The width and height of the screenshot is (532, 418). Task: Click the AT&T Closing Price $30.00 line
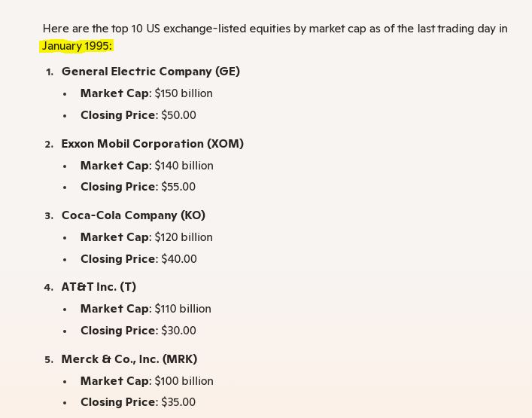point(138,331)
